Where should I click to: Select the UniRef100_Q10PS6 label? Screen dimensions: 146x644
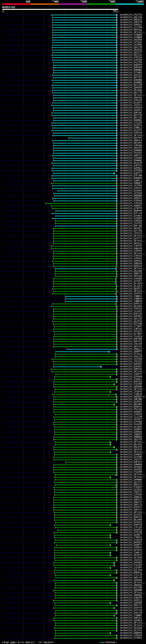point(131,321)
